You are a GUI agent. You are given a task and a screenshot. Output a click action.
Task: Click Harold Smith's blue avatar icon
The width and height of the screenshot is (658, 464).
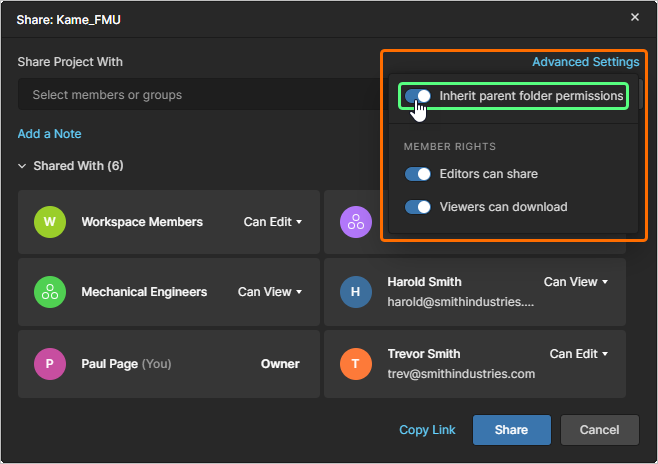(x=355, y=292)
